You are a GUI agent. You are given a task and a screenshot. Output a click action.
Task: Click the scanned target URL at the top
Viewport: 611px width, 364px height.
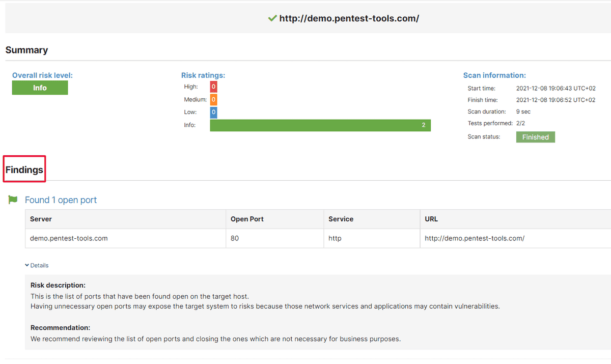[x=349, y=18]
